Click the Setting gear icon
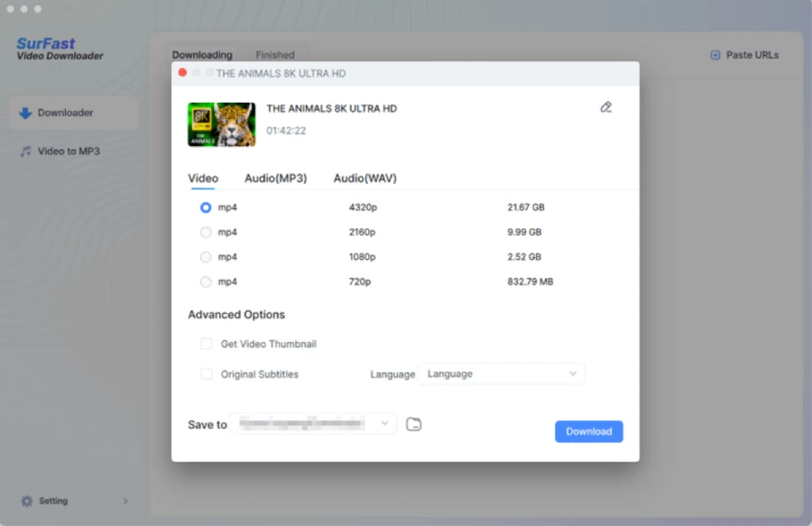 coord(27,501)
